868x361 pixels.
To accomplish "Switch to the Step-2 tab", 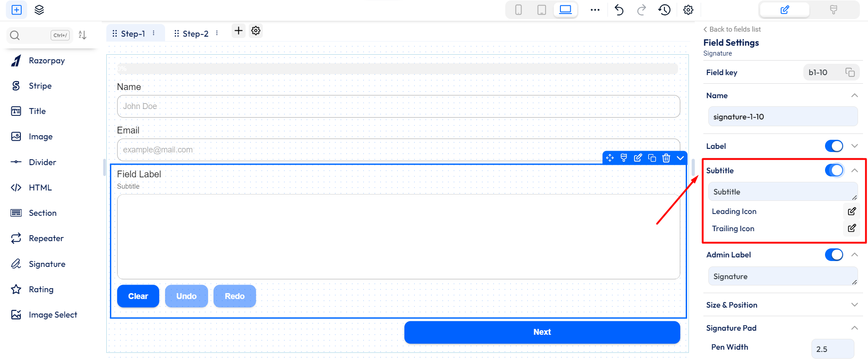I will (195, 34).
